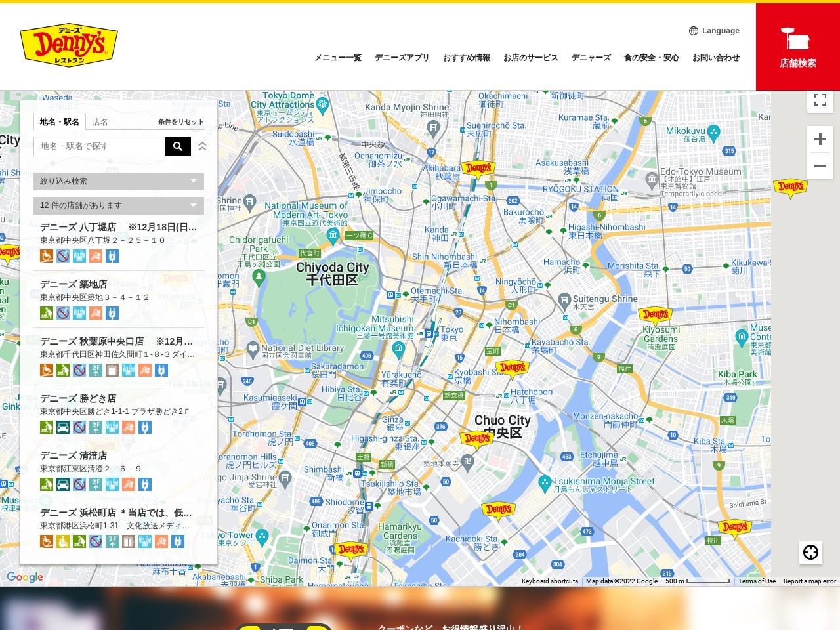The height and width of the screenshot is (630, 840).
Task: Click the 500 m map scale control
Action: coord(697,581)
